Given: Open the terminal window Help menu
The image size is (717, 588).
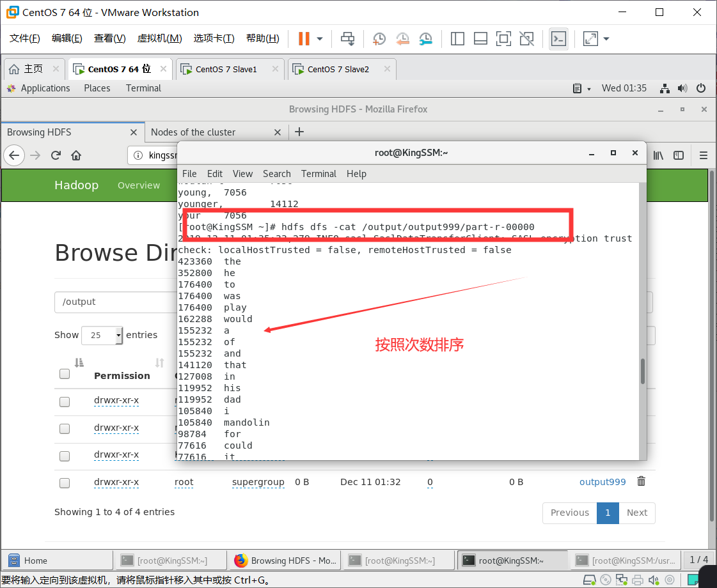Looking at the screenshot, I should point(356,174).
